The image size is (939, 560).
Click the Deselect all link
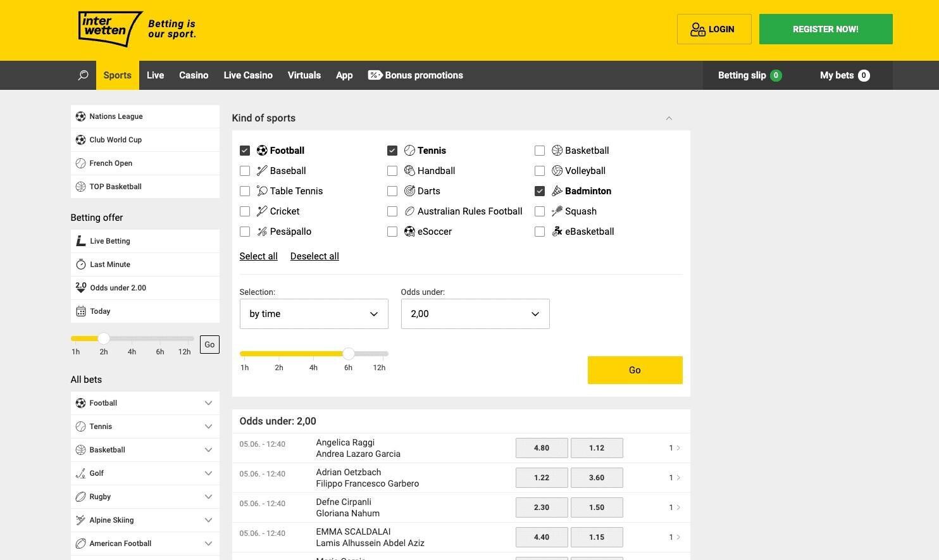coord(314,256)
